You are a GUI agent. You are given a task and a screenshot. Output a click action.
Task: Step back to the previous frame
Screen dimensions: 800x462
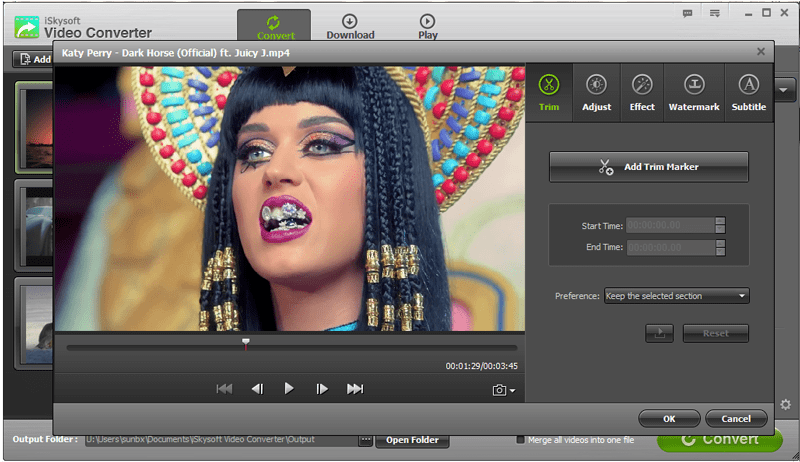[257, 389]
